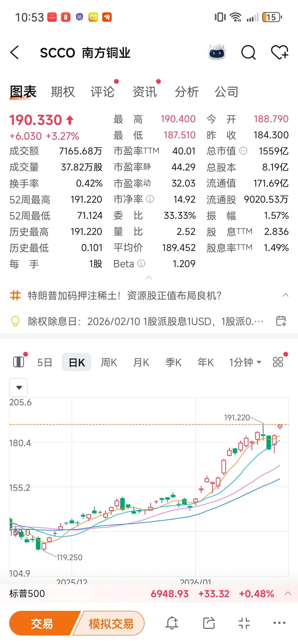Open the chart tools grid icon
Screen dimensions: 298x644
278,362
